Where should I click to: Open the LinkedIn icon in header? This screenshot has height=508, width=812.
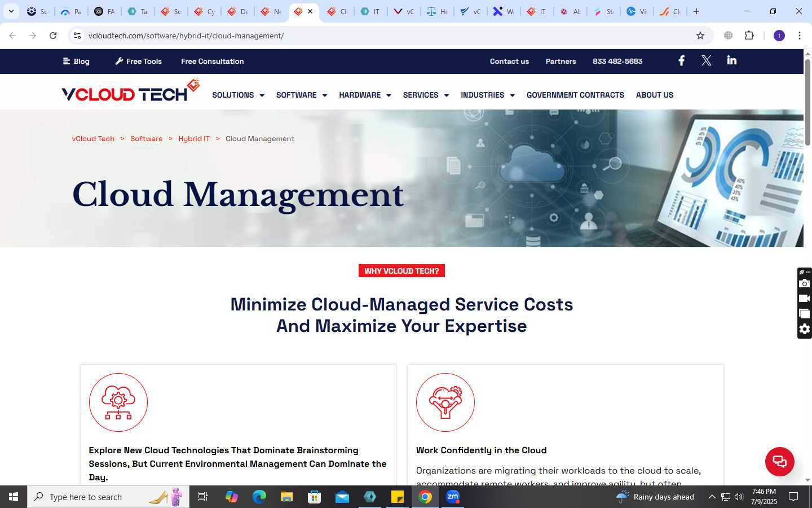click(732, 60)
